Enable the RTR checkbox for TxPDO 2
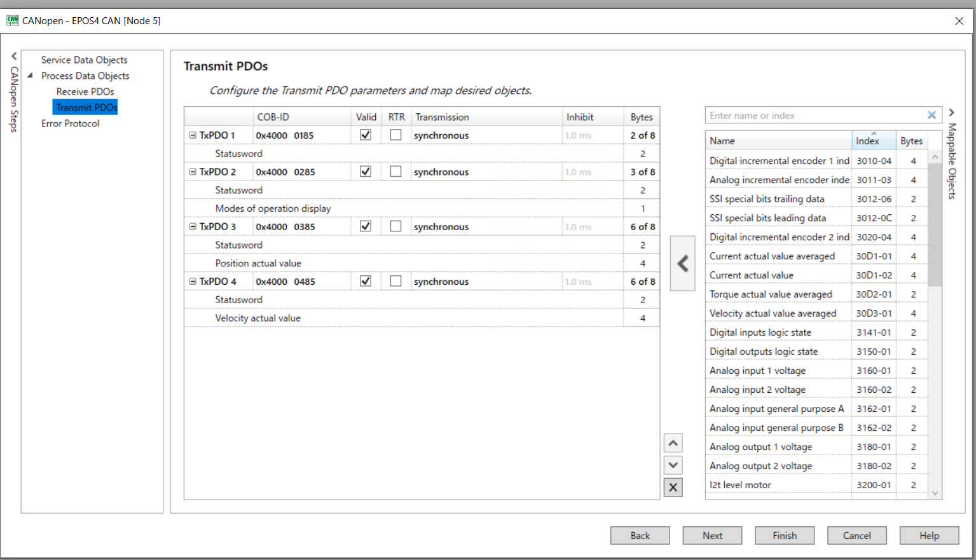This screenshot has width=976, height=560. pos(395,172)
